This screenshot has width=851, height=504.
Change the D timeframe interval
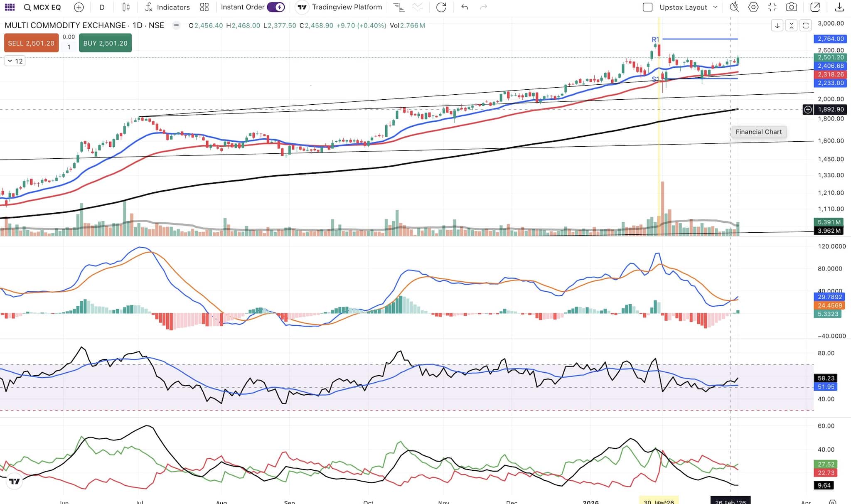coord(102,7)
